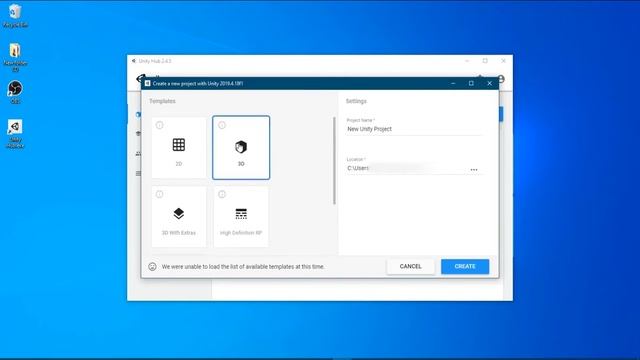Minimize the Unity Hub window
The height and width of the screenshot is (360, 640).
[x=467, y=61]
